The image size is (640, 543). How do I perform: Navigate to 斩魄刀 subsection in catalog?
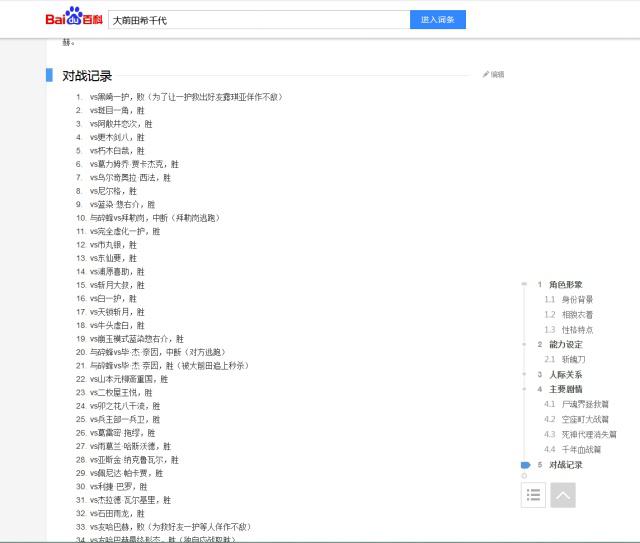coord(572,359)
